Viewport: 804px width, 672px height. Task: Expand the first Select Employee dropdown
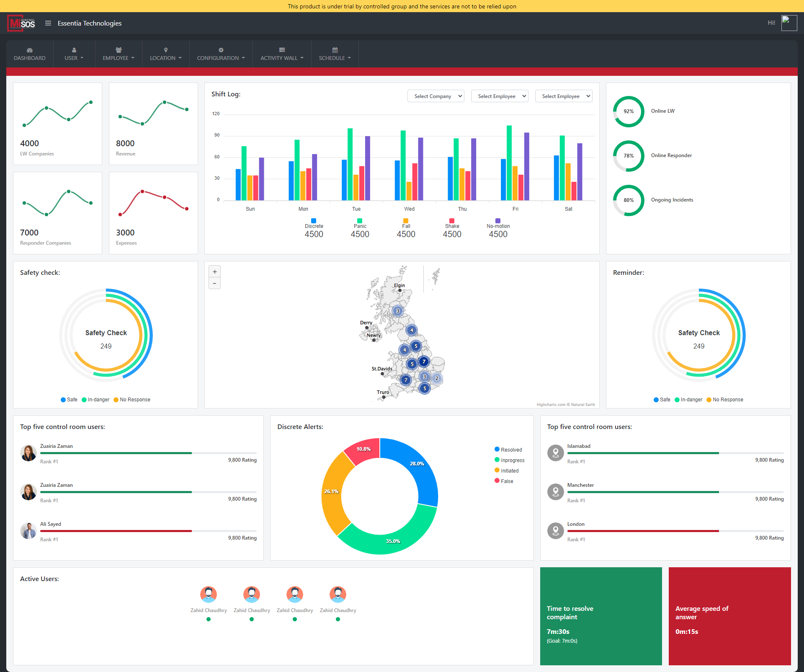499,96
